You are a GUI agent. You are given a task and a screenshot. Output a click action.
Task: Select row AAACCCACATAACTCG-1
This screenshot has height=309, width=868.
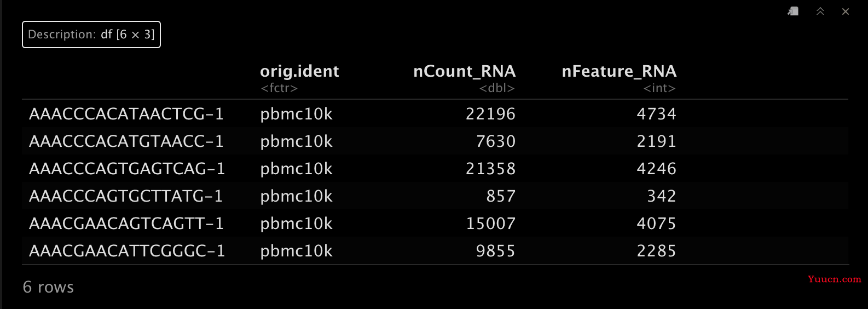[435, 113]
